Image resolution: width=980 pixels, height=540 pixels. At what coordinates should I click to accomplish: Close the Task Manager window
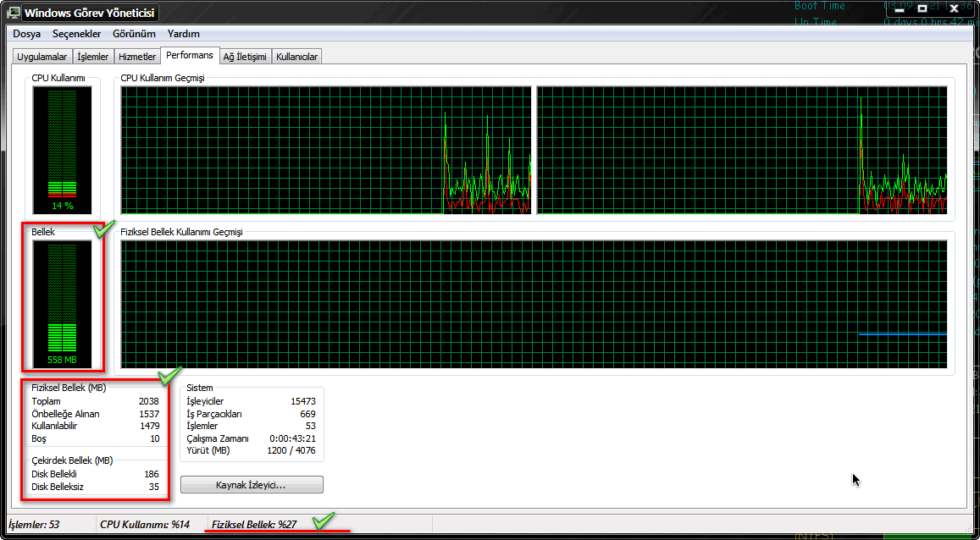955,8
